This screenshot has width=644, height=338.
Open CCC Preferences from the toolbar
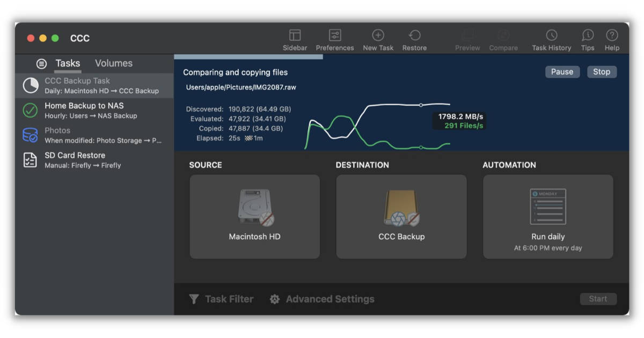335,39
